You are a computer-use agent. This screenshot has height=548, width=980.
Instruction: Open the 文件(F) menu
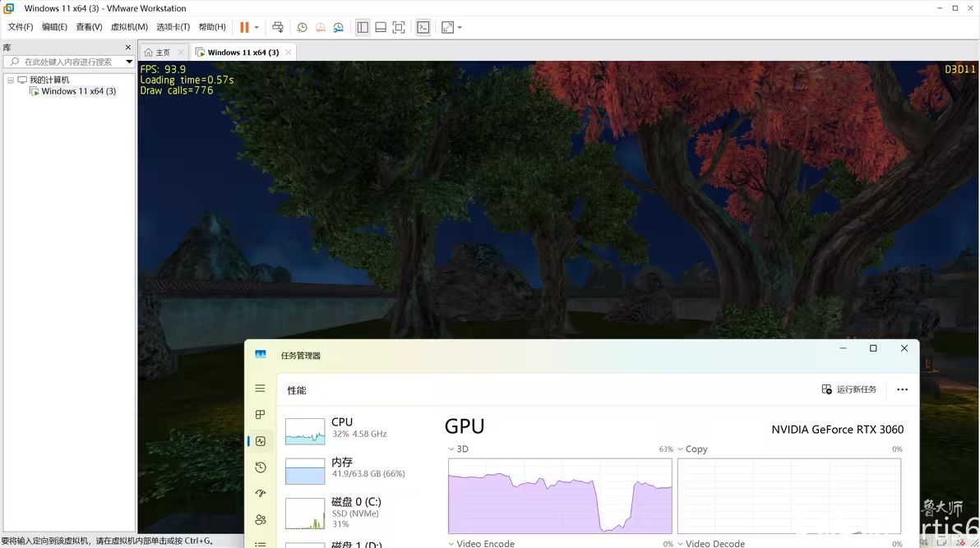(21, 27)
